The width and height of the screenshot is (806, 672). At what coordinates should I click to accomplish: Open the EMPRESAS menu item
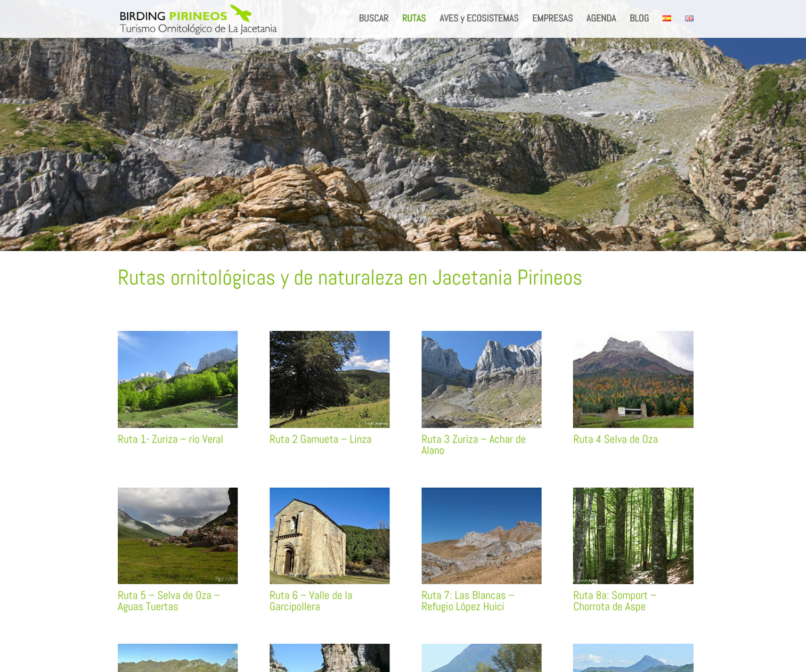tap(552, 18)
